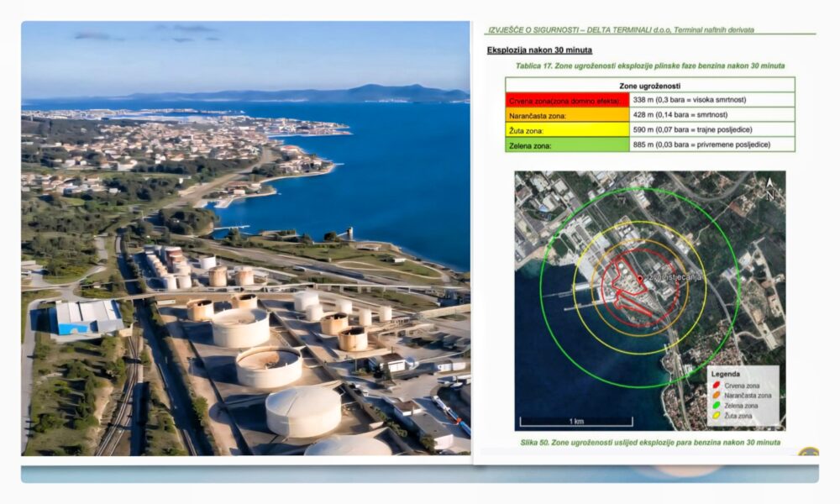
Task: Click the '338 m' red zone value cell
Action: coord(711,100)
